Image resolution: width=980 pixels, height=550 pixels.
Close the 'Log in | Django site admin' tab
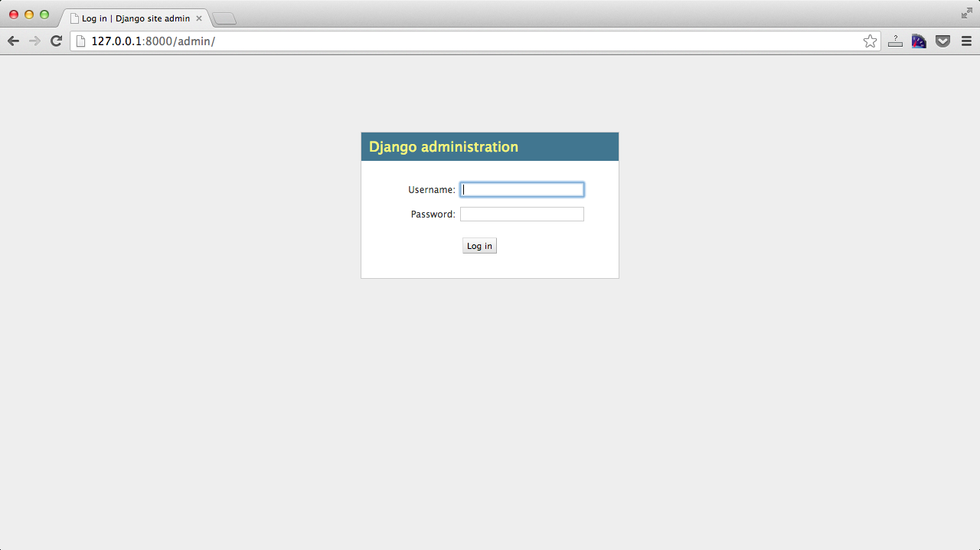point(199,18)
